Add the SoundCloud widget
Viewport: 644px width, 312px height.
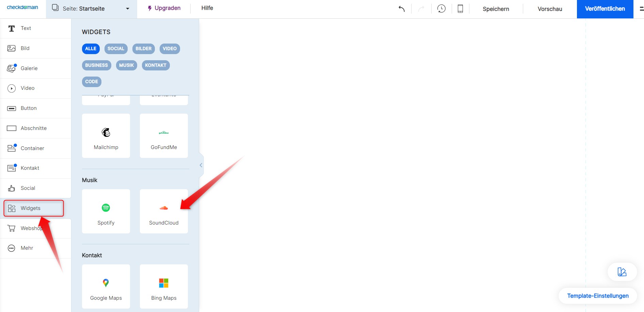164,211
